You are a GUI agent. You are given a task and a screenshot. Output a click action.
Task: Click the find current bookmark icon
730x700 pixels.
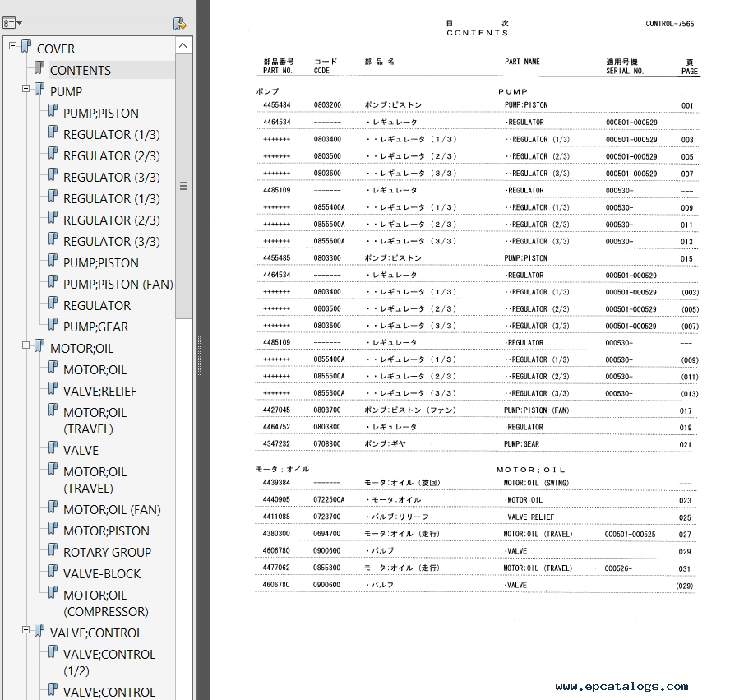[x=180, y=23]
